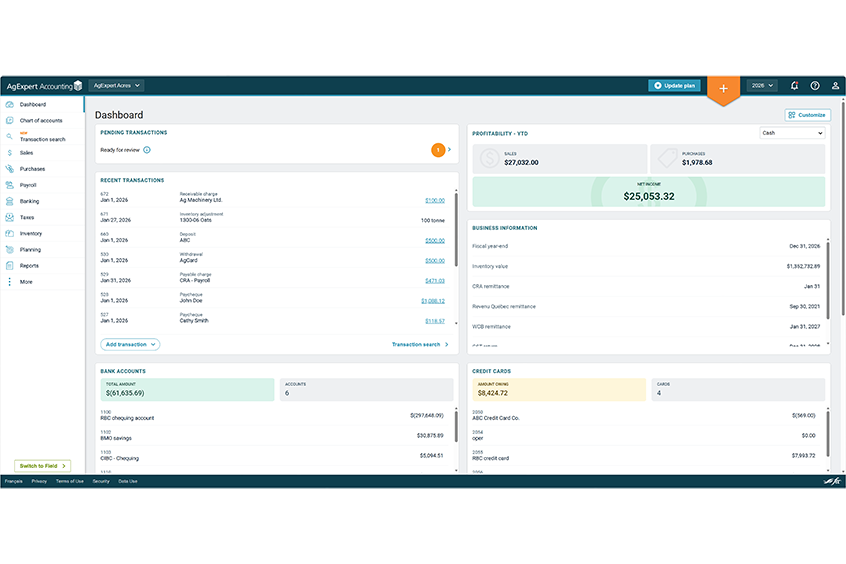Select ABC Credit Card Co. row

[x=646, y=416]
